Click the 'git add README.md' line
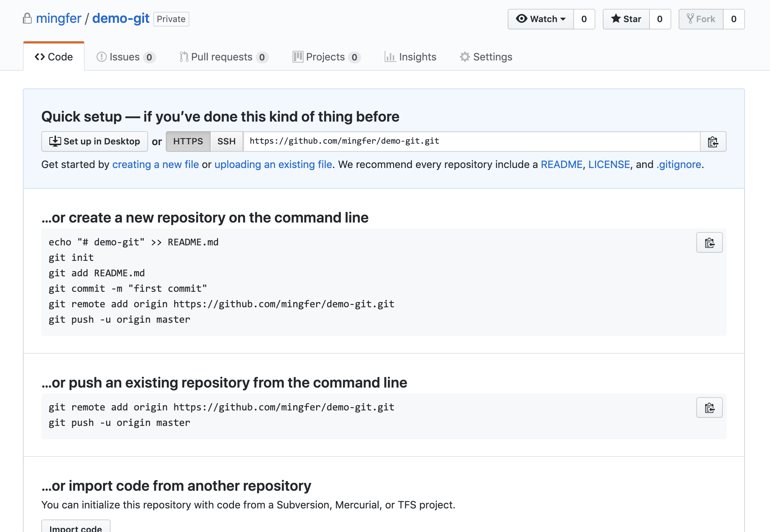Viewport: 770px width, 532px height. point(97,273)
